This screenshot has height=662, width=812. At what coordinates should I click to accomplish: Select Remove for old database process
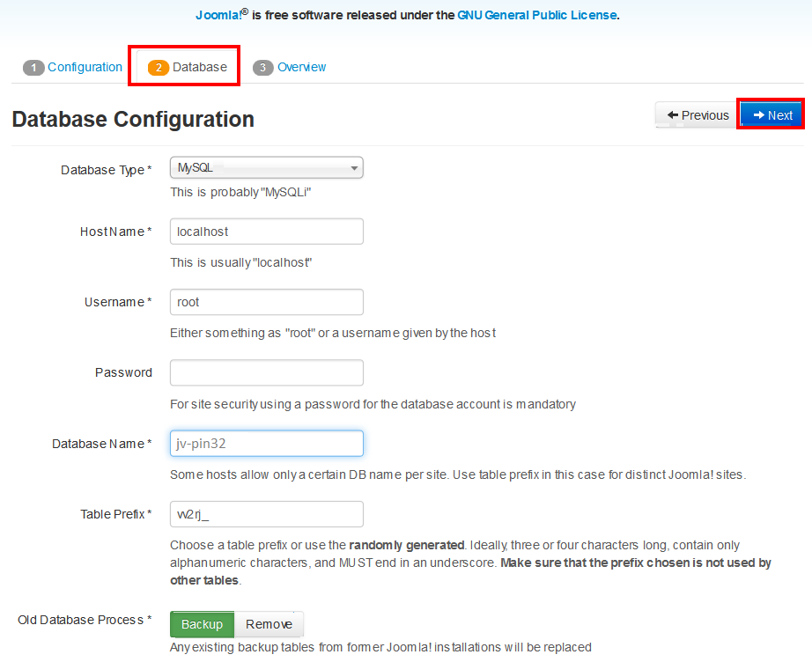[269, 624]
